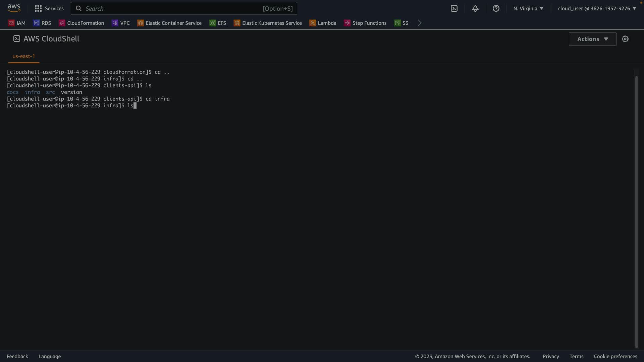This screenshot has width=644, height=362.
Task: Open the notifications bell
Action: [475, 8]
